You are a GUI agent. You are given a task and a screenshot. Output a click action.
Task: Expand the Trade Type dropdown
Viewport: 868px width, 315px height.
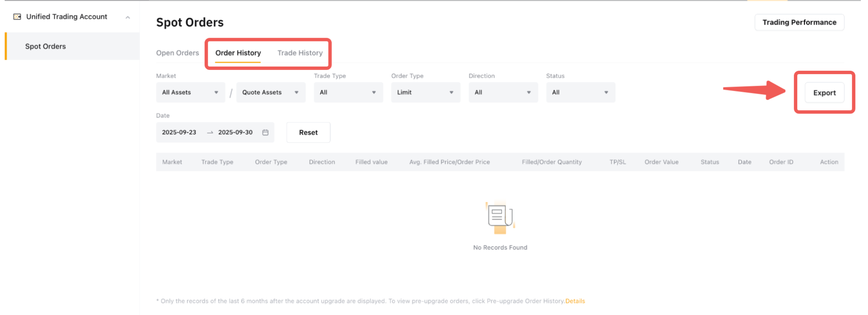348,92
